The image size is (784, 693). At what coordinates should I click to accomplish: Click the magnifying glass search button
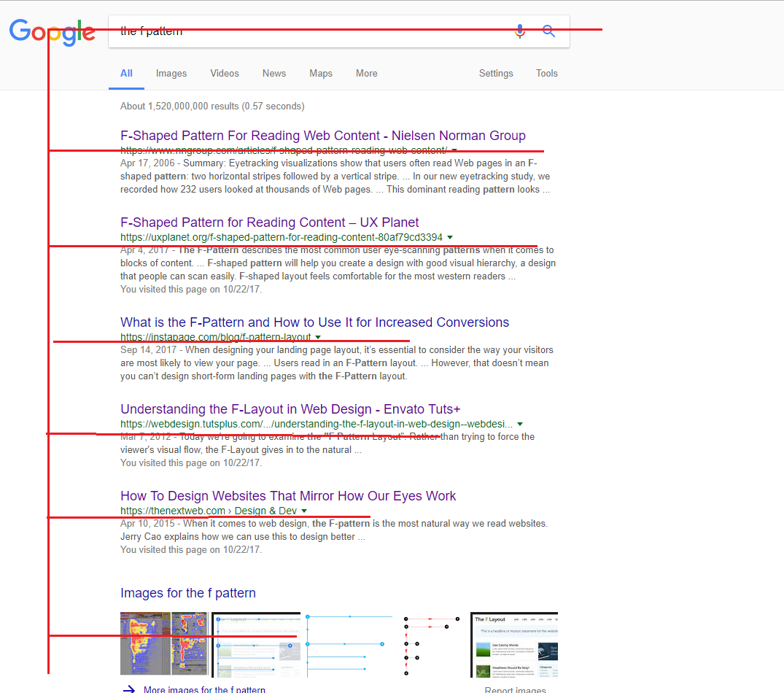[x=548, y=31]
